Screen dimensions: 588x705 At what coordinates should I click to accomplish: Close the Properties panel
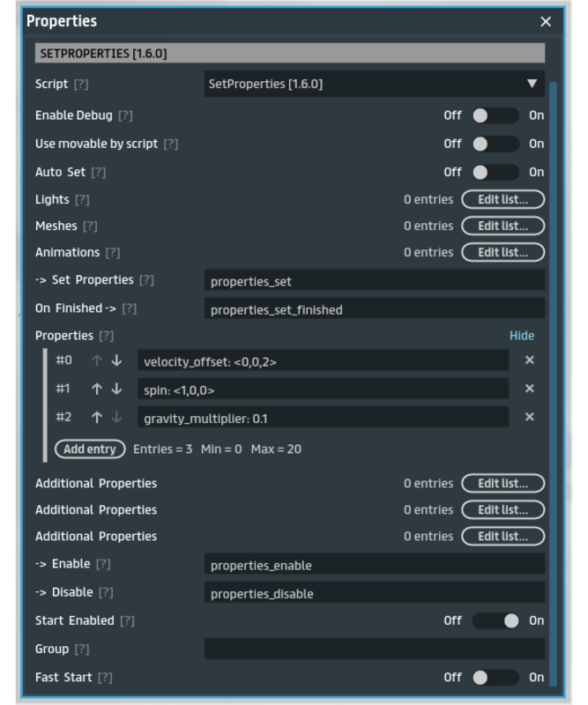[546, 22]
